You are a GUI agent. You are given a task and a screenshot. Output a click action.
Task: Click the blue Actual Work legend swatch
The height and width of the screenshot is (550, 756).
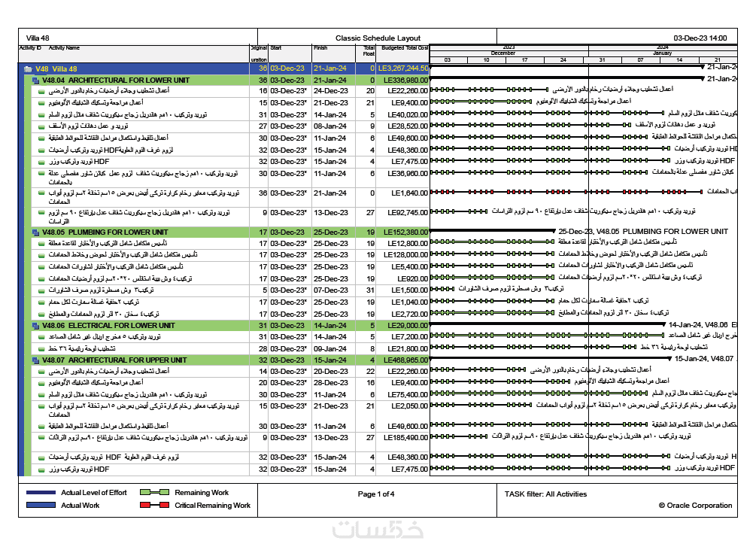(x=41, y=505)
